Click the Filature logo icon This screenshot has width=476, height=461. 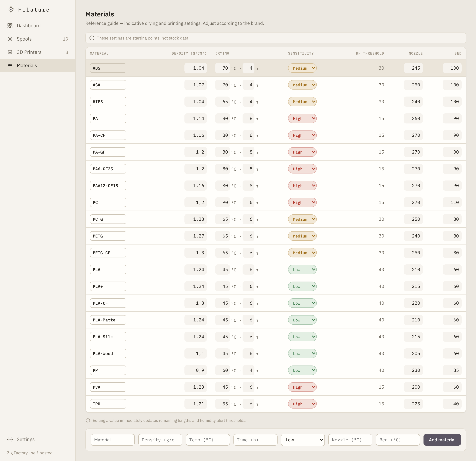pyautogui.click(x=11, y=10)
